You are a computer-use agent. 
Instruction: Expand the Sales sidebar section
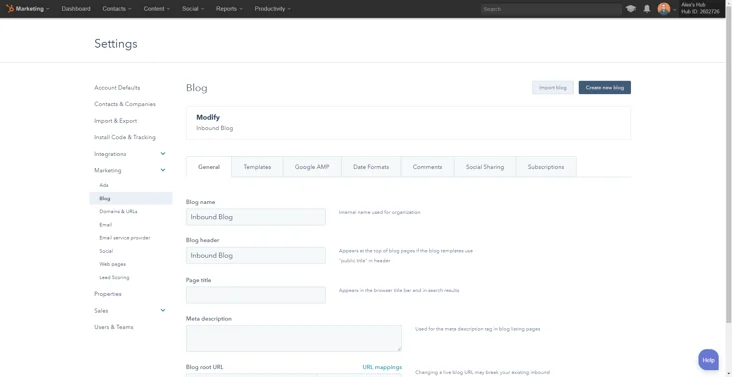tap(163, 310)
